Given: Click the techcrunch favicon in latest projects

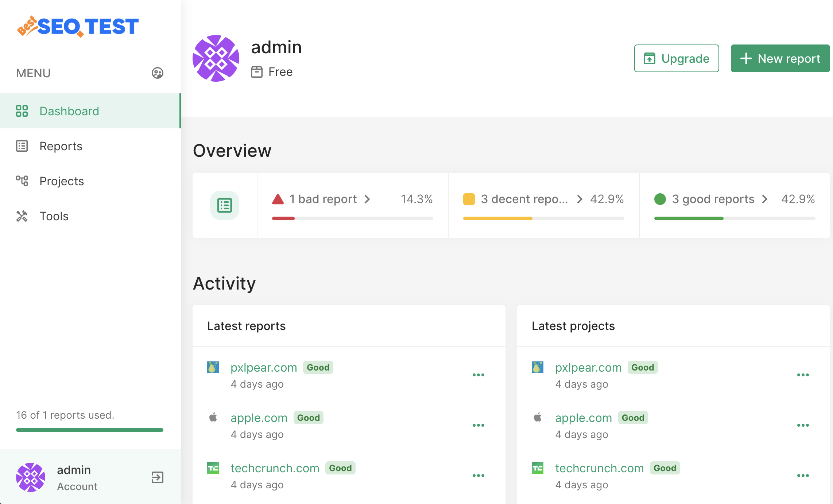Looking at the screenshot, I should tap(538, 468).
